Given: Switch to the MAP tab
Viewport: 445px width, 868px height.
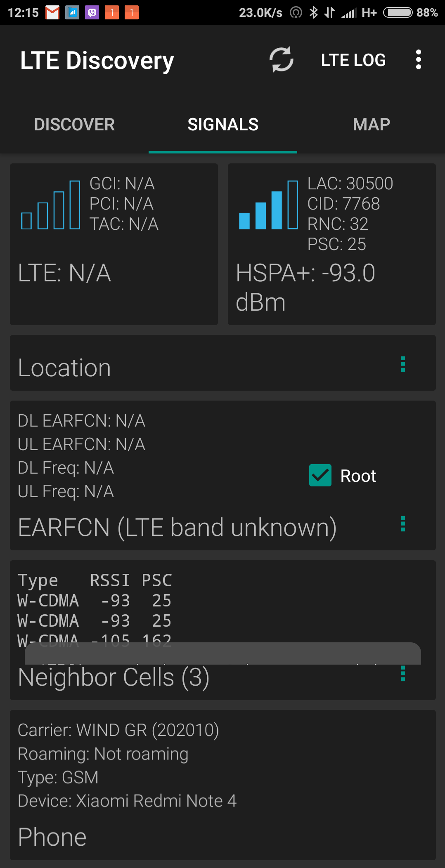Looking at the screenshot, I should click(371, 125).
